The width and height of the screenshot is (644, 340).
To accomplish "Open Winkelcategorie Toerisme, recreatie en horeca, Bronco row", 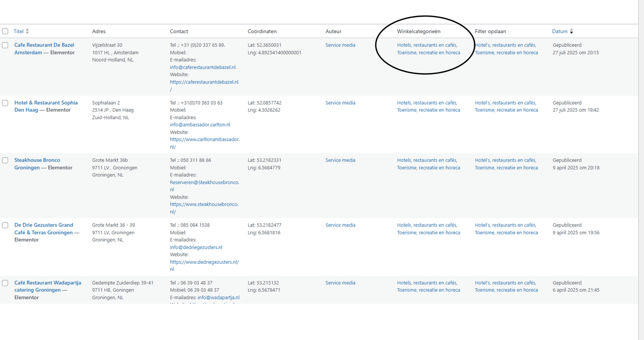I will [429, 167].
